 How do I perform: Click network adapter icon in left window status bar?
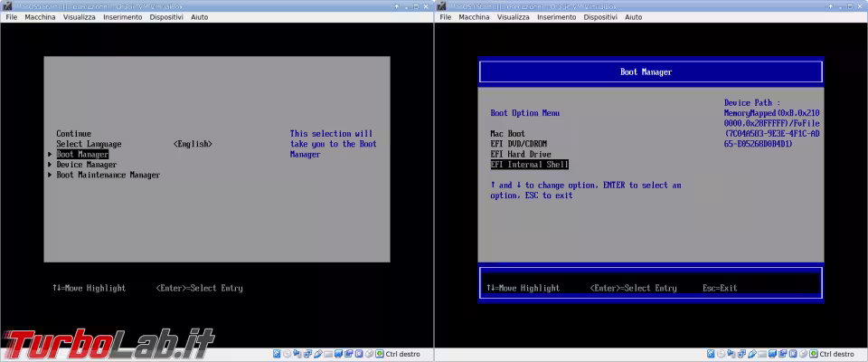(307, 354)
